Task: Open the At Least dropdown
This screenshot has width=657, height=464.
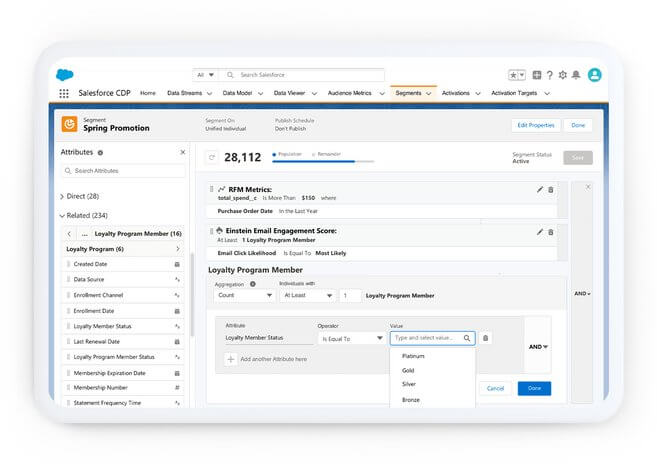Action: [307, 296]
